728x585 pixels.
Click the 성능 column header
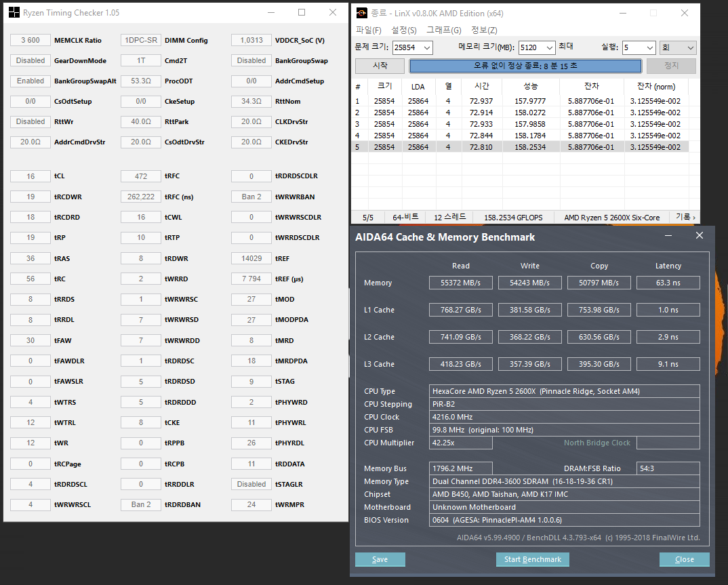[531, 86]
